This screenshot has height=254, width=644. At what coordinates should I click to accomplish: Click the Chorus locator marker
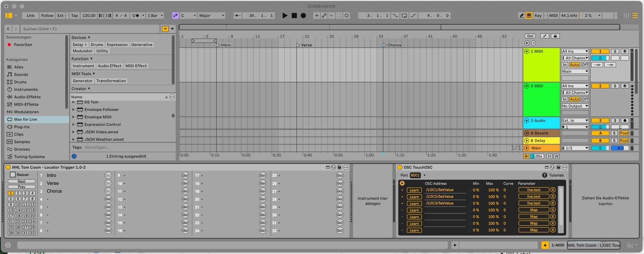tap(385, 45)
